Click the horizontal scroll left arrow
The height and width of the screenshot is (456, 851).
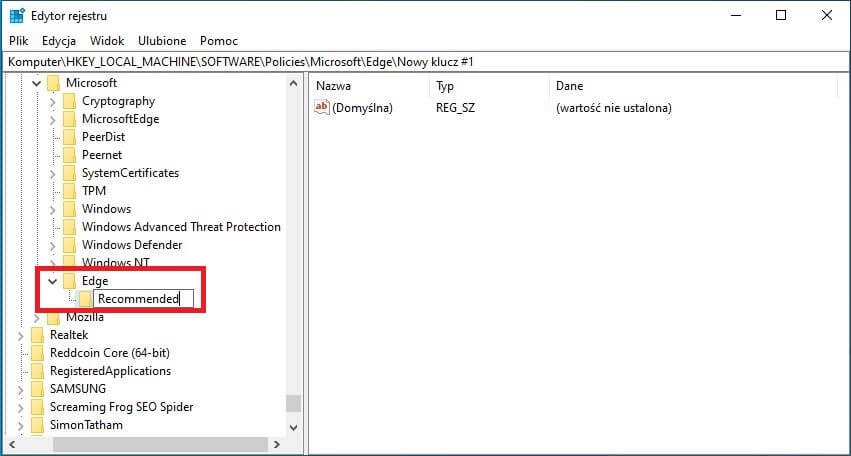[13, 445]
